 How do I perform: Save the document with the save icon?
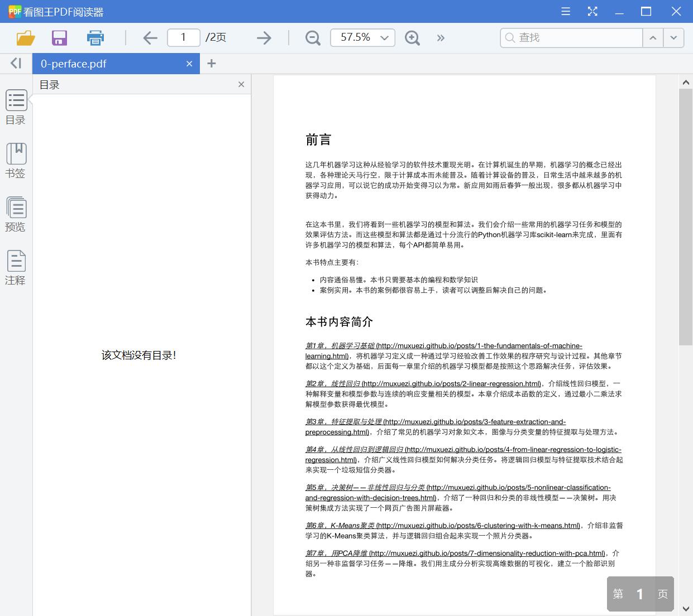tap(59, 37)
